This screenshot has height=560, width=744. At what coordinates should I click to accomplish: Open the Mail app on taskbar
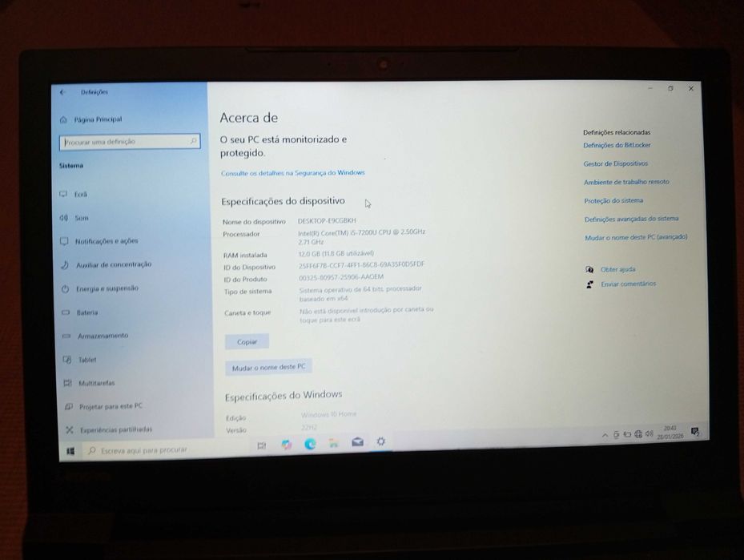click(x=357, y=442)
